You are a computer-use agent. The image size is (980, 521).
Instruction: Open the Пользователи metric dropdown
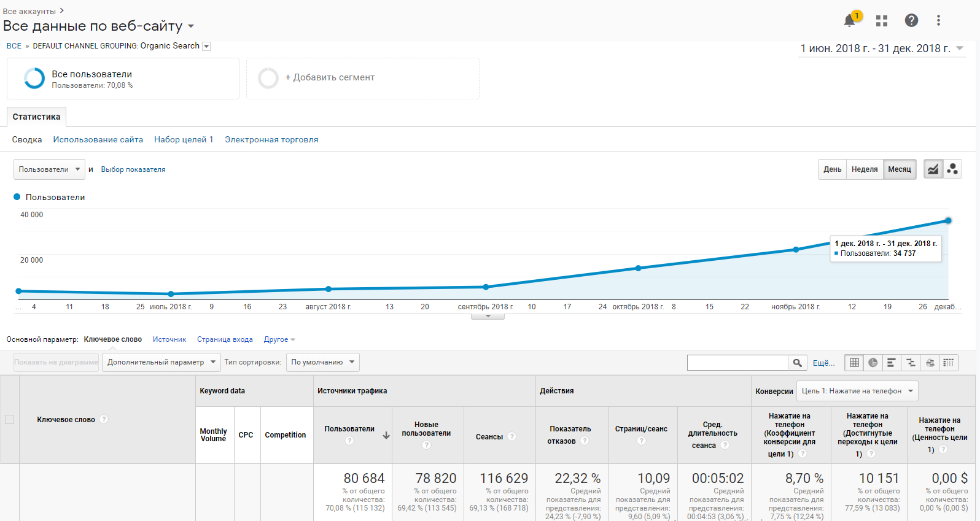(49, 169)
